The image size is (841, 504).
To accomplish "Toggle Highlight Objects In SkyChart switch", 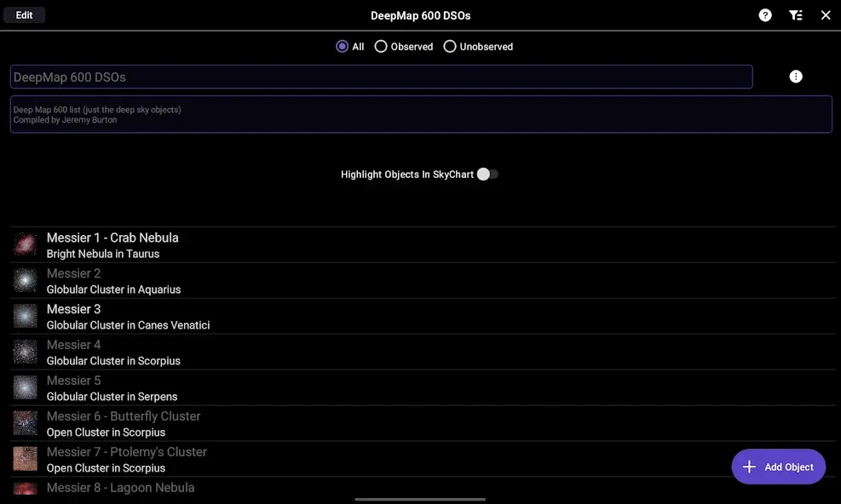I will tap(487, 175).
